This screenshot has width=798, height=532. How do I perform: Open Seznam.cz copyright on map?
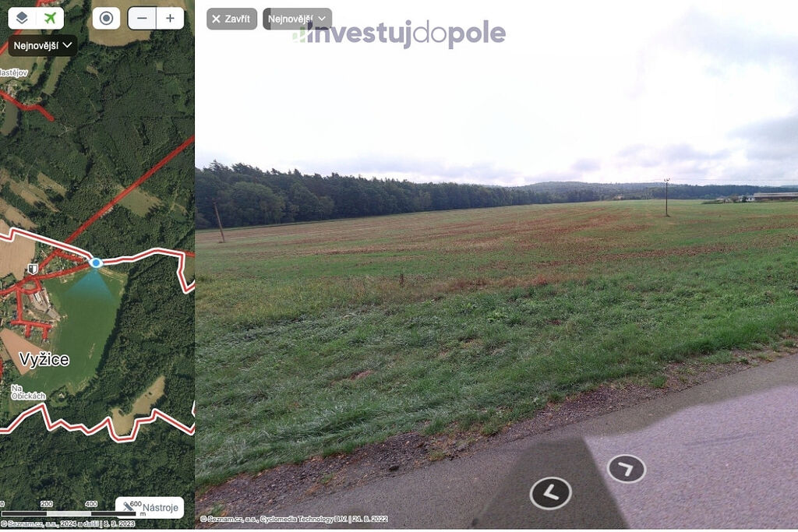(x=68, y=523)
